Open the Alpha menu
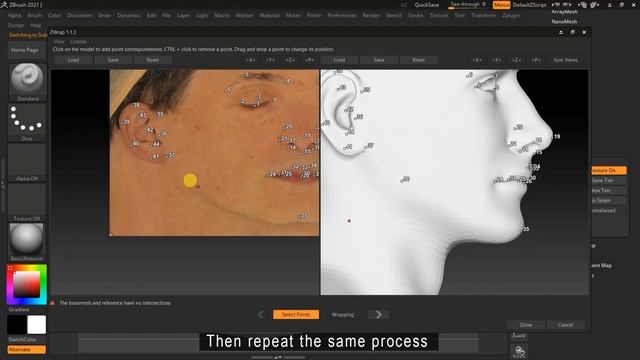Screen dimensions: 640x360 [14, 16]
